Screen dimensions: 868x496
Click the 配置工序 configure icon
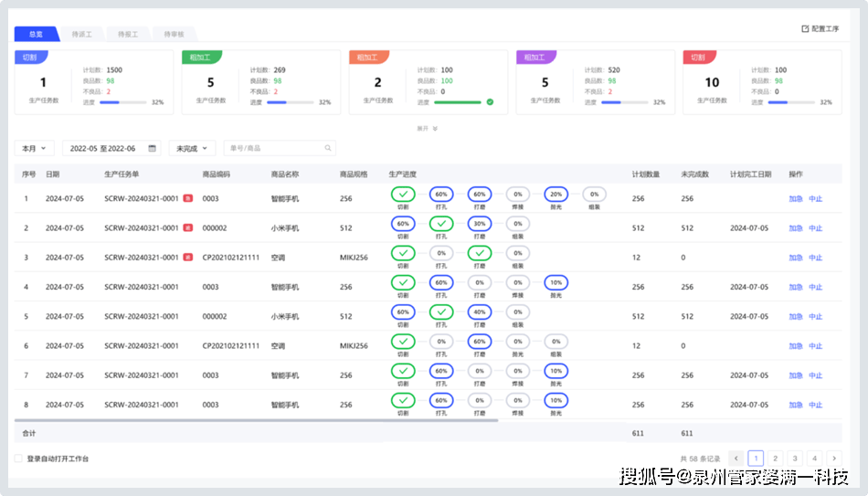(x=805, y=29)
